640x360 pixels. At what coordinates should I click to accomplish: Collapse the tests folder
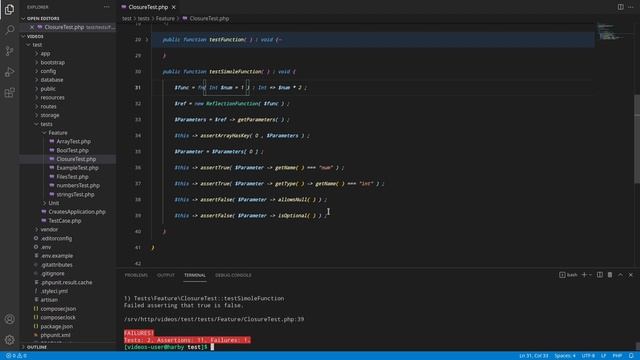pyautogui.click(x=46, y=124)
